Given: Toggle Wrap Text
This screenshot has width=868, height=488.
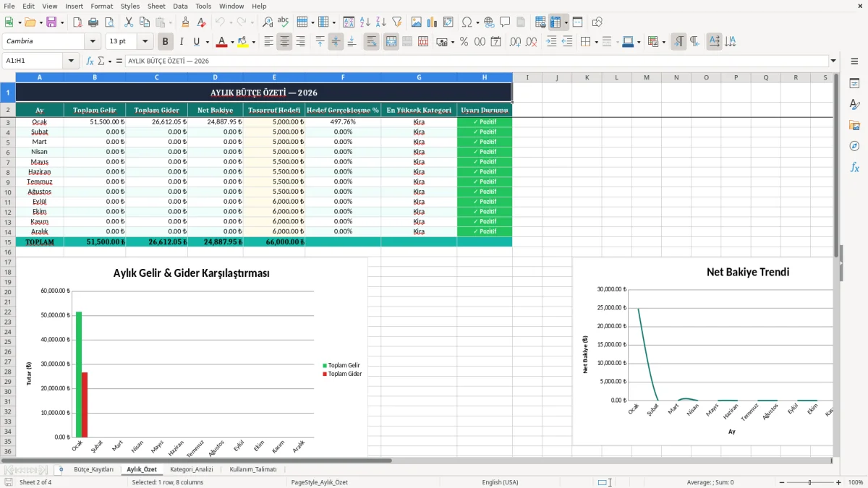Looking at the screenshot, I should pyautogui.click(x=372, y=42).
